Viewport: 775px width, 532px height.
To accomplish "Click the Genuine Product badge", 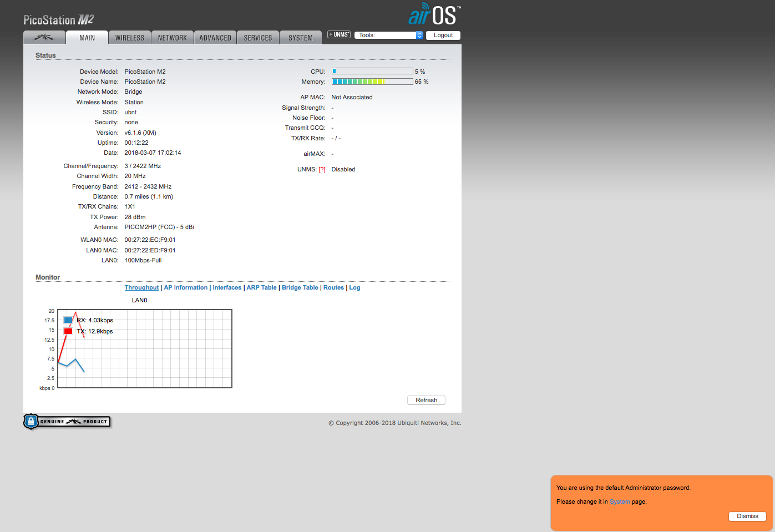I will (67, 422).
